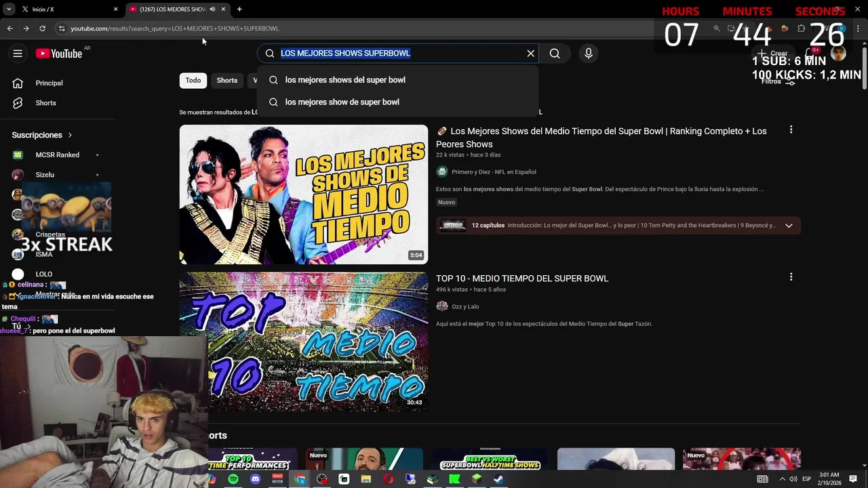Image resolution: width=868 pixels, height=488 pixels.
Task: Pick suggestion 'los mejores show de super bowl'
Action: tap(397, 102)
